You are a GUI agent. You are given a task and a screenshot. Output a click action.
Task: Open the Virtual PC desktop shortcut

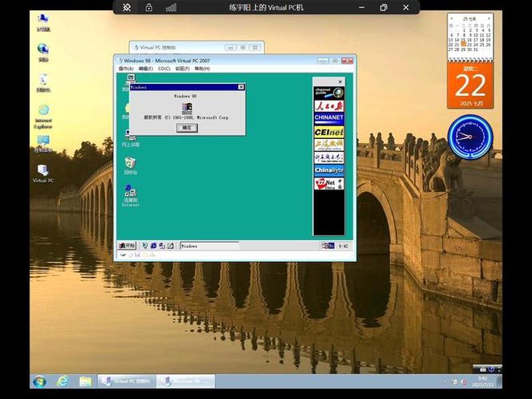(43, 174)
